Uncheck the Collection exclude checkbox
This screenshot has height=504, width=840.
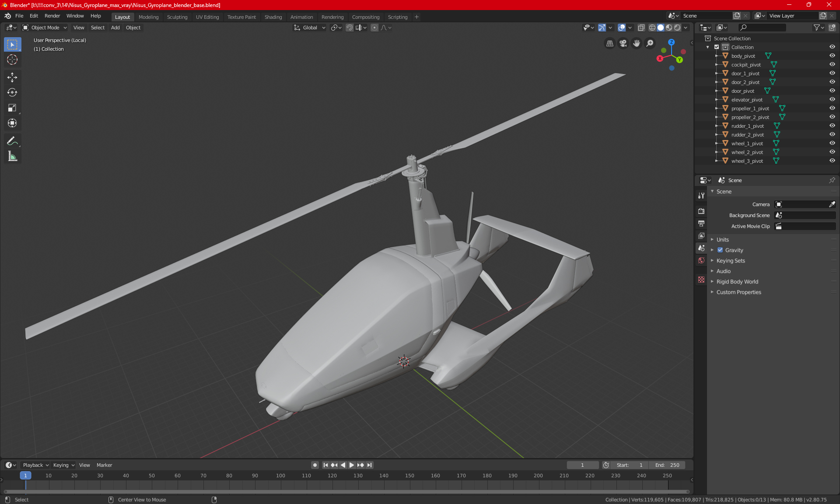tap(717, 47)
